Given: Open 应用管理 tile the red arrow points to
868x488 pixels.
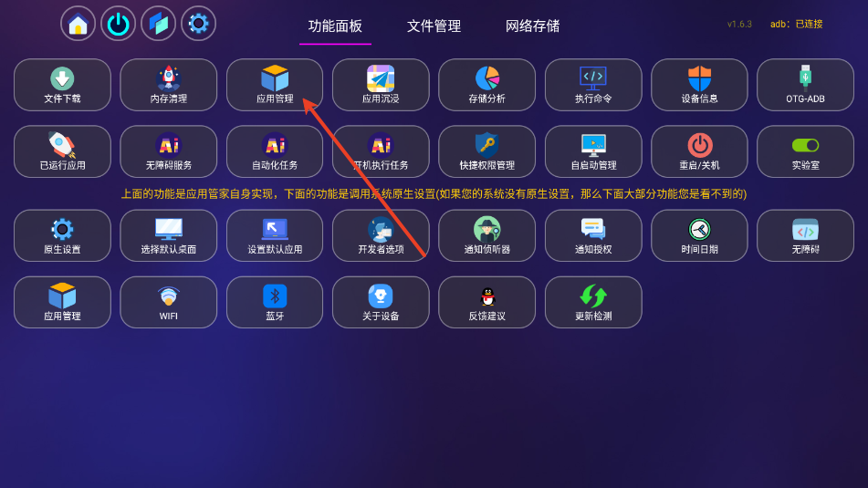Looking at the screenshot, I should click(x=275, y=85).
